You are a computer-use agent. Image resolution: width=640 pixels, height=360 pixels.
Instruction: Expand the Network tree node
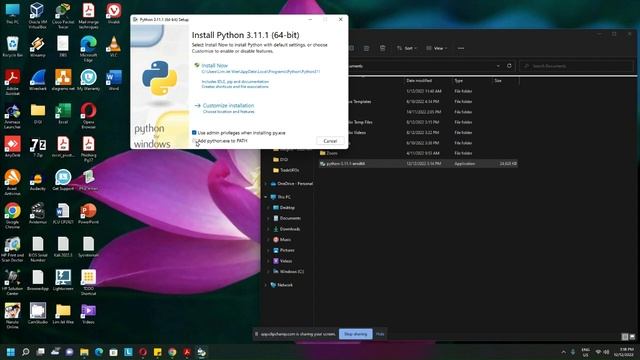[x=266, y=285]
